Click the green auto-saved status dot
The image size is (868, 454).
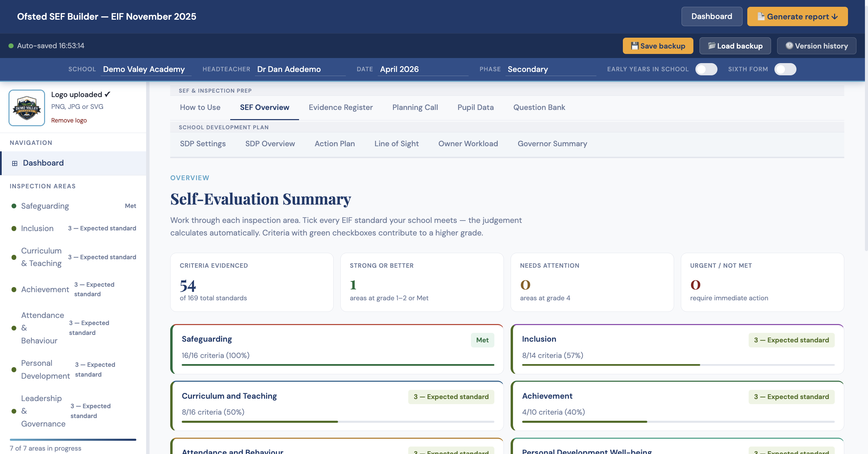[x=11, y=46]
